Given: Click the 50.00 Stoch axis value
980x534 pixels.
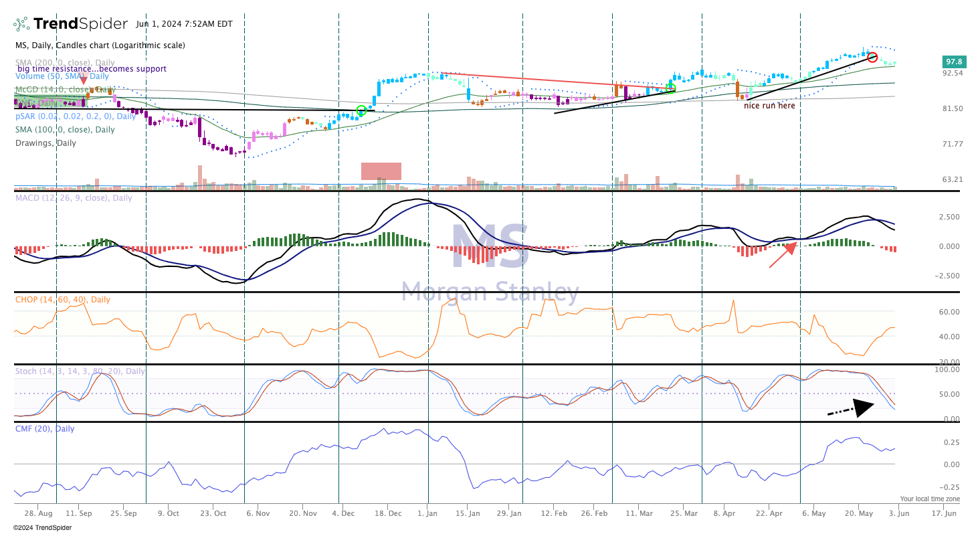Looking at the screenshot, I should 951,394.
